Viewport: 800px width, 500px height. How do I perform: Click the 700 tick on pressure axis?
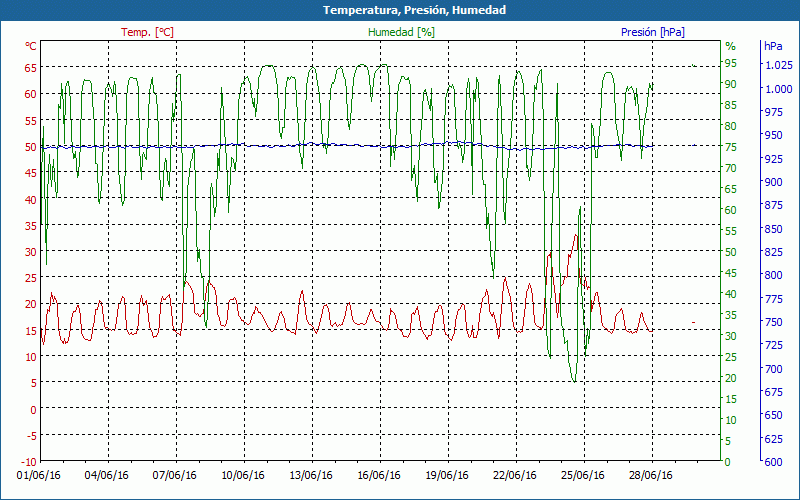pyautogui.click(x=773, y=368)
